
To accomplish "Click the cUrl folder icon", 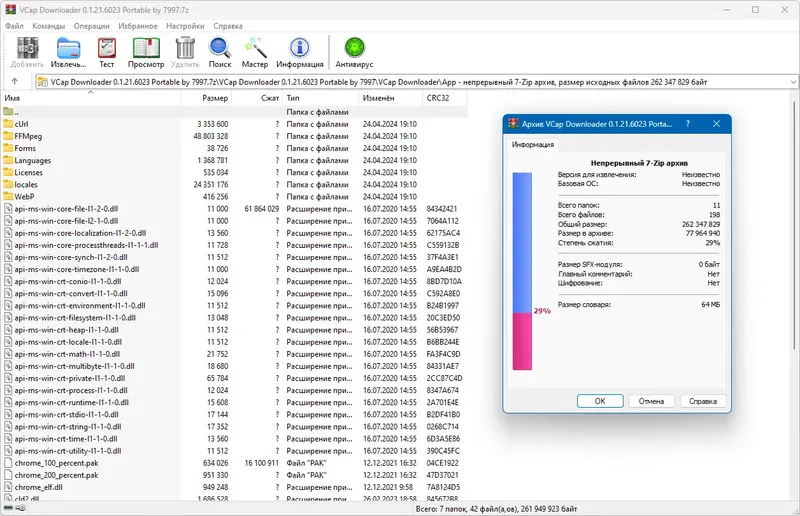I will pyautogui.click(x=8, y=124).
